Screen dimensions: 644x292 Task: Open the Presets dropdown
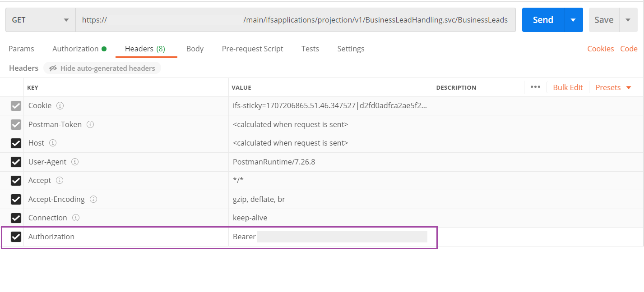click(x=613, y=87)
